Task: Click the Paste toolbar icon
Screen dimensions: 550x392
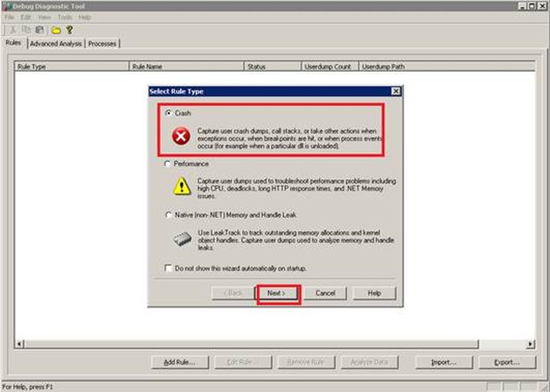Action: [40, 30]
